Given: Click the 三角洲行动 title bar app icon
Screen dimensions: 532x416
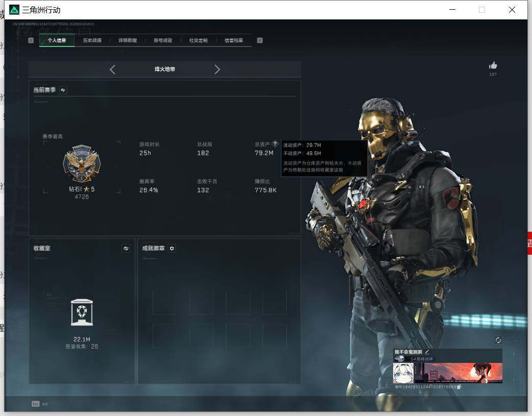Looking at the screenshot, I should pyautogui.click(x=14, y=10).
